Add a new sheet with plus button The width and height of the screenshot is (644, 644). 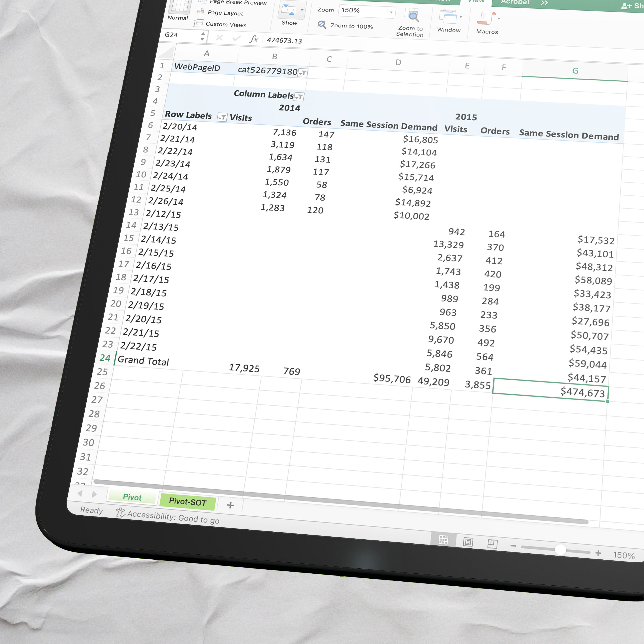230,505
